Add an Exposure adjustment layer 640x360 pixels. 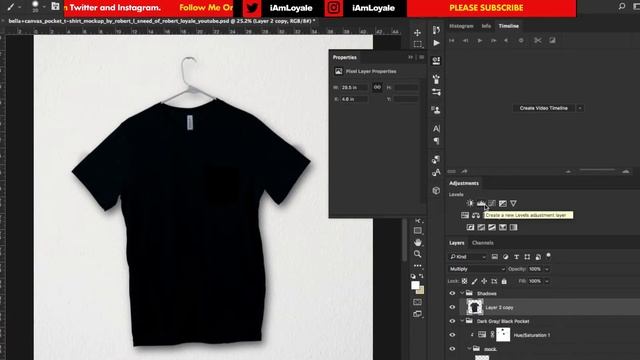pyautogui.click(x=502, y=203)
